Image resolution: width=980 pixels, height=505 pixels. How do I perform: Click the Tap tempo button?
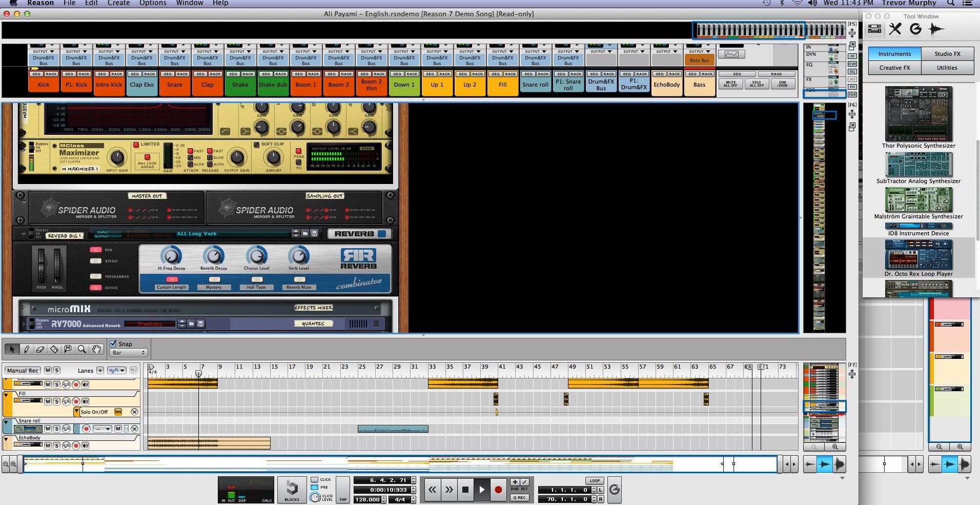343,490
